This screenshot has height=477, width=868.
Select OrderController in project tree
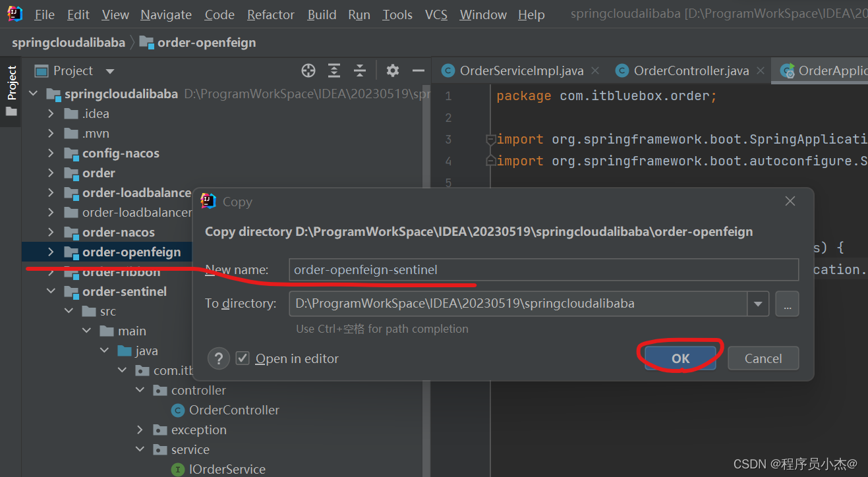click(x=234, y=410)
